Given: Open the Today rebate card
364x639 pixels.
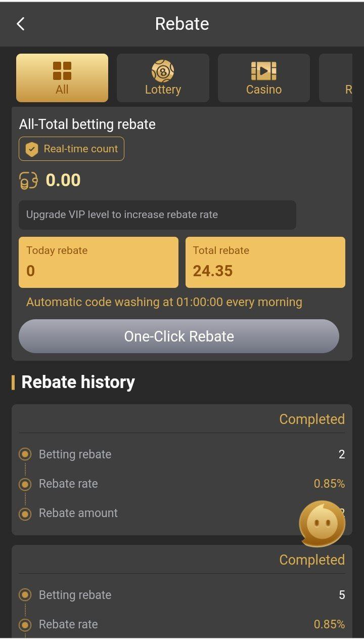Looking at the screenshot, I should 99,262.
